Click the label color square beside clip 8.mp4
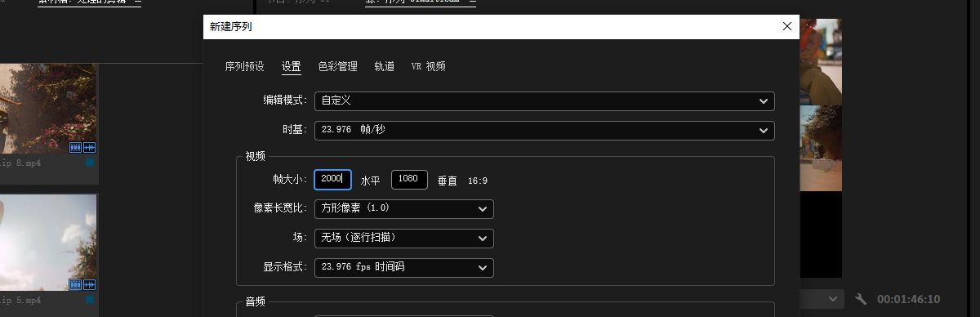Screen dimensions: 980x317 [90, 163]
